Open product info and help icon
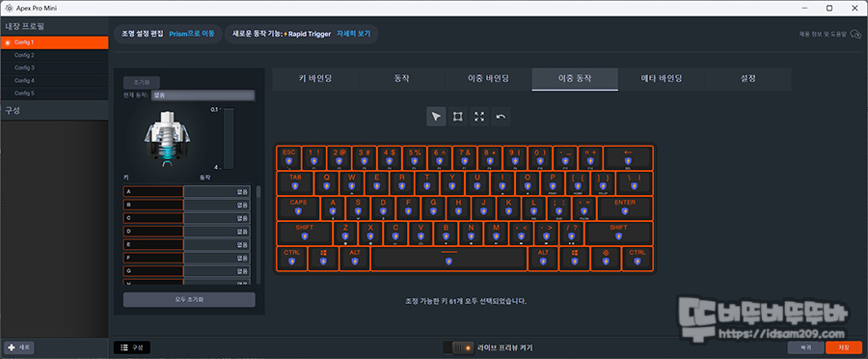The height and width of the screenshot is (359, 868). tap(855, 35)
